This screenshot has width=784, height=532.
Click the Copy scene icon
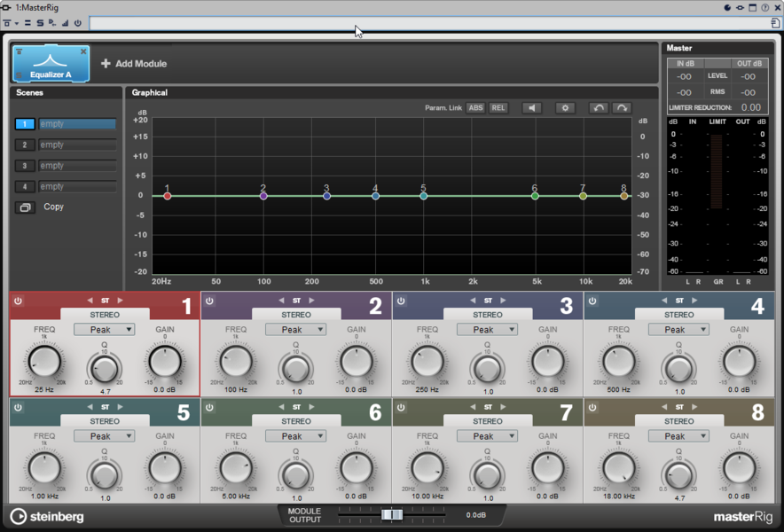(25, 207)
